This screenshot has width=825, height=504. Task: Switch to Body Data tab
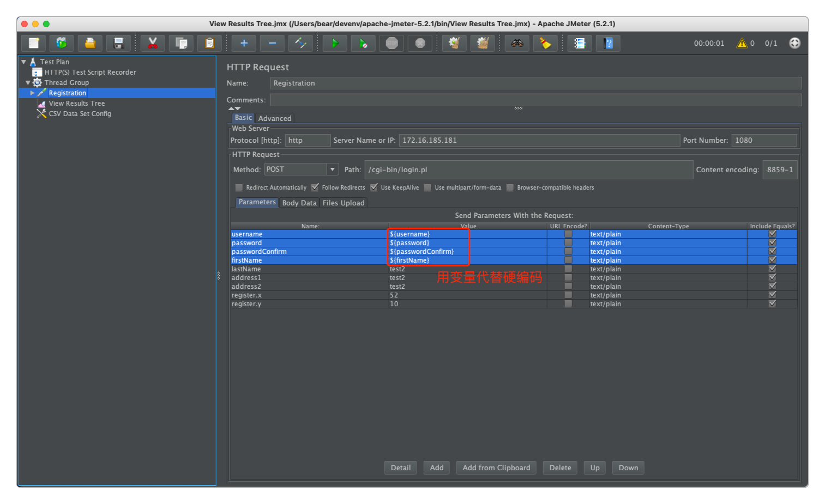[299, 203]
